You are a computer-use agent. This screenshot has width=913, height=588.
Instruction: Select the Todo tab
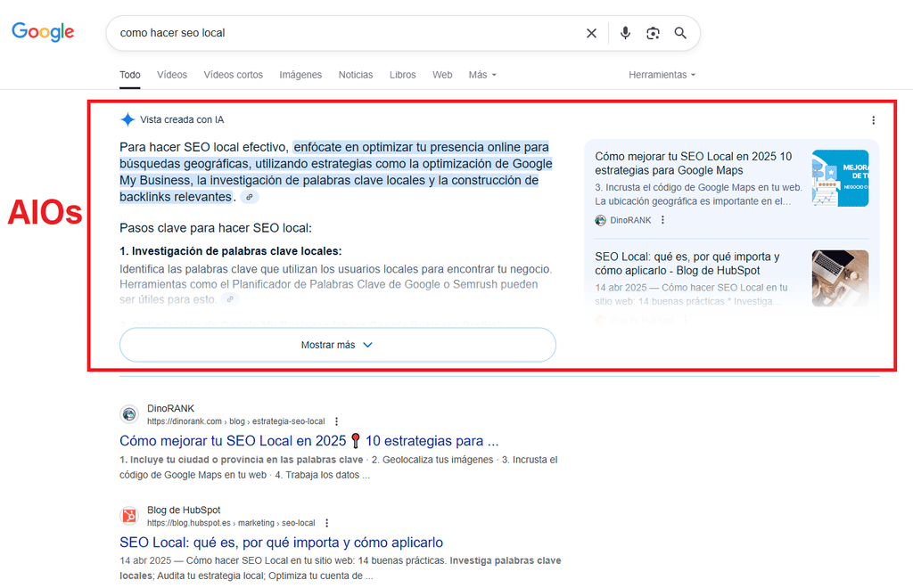(130, 75)
